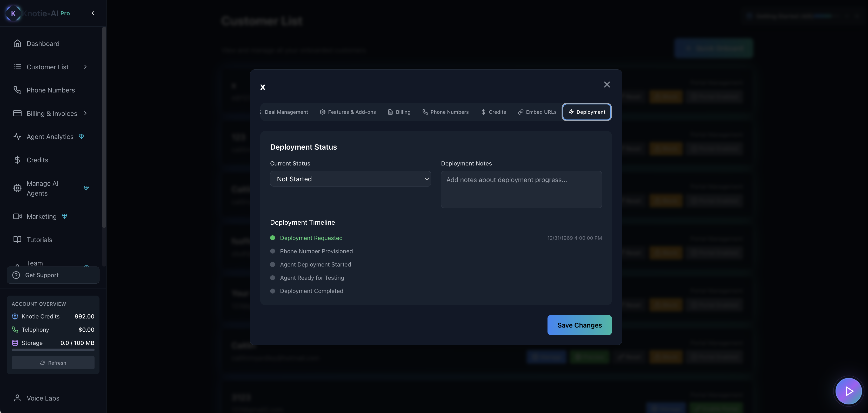The width and height of the screenshot is (868, 413).
Task: Select the Billing tab in modal
Action: click(399, 112)
